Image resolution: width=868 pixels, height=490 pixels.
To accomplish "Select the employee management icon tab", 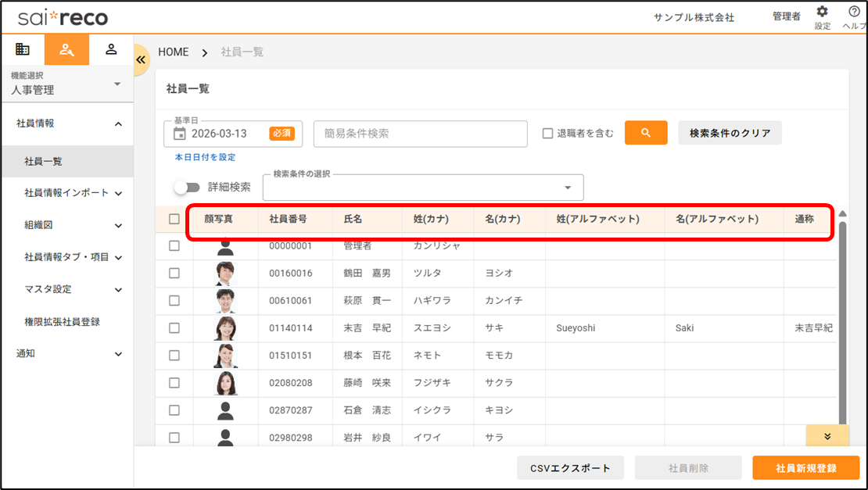I will pos(66,50).
